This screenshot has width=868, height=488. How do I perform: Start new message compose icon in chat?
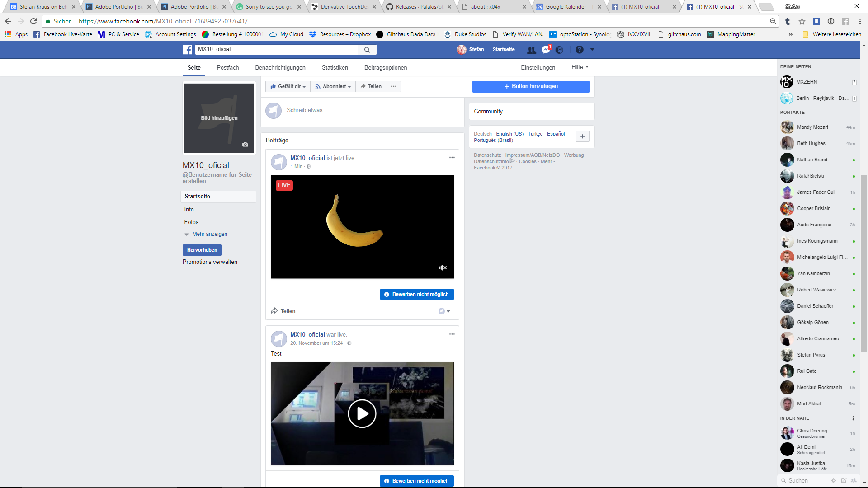(x=844, y=481)
